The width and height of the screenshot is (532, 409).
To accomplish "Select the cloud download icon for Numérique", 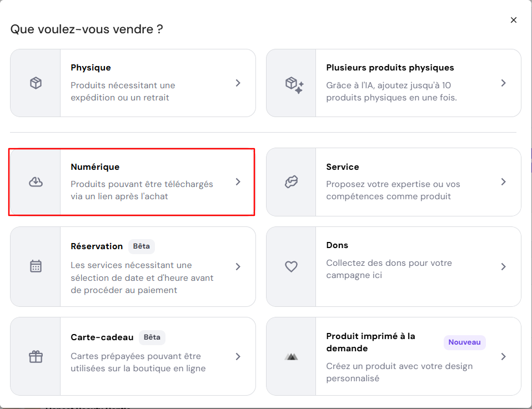I will pyautogui.click(x=36, y=181).
